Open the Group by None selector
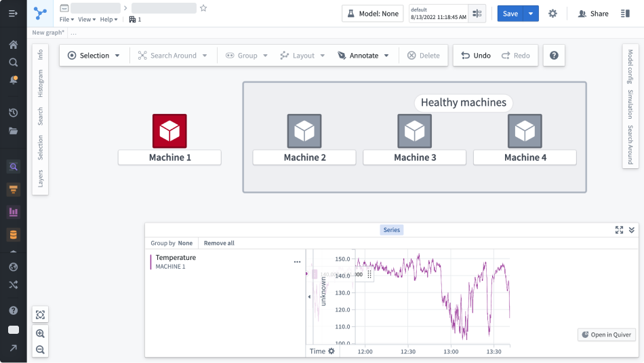Screen dimensions: 644x363 172,243
